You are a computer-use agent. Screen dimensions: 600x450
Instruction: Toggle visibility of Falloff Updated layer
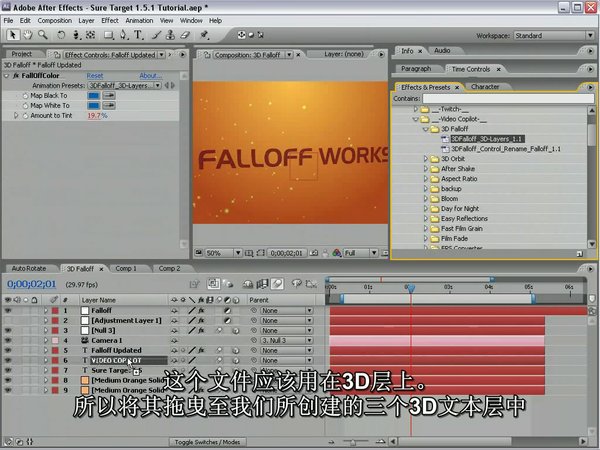click(x=9, y=351)
